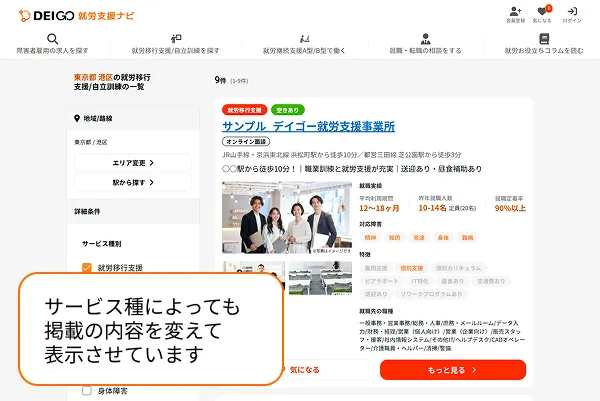Click the IT特化 feature tag
The image size is (600, 401).
(x=420, y=281)
